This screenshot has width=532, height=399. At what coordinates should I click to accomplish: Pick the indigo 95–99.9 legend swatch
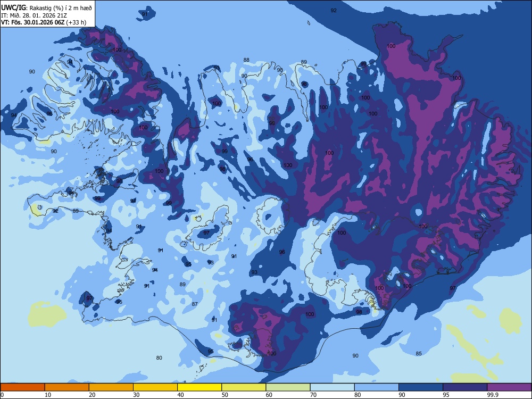point(465,387)
